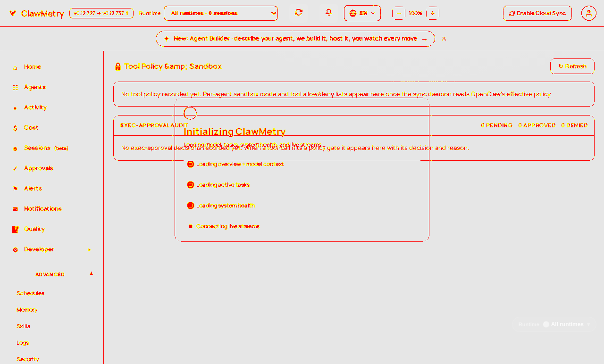Click the Loading active tasks line
The width and height of the screenshot is (604, 364).
click(x=223, y=185)
